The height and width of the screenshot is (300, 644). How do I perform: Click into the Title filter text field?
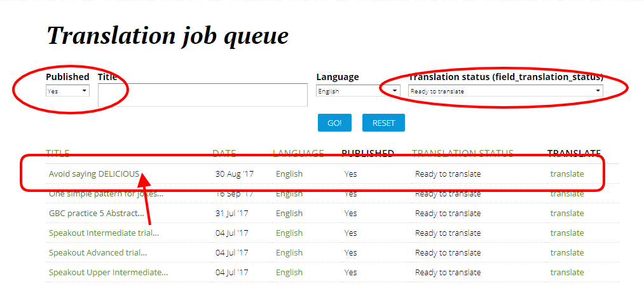(203, 95)
